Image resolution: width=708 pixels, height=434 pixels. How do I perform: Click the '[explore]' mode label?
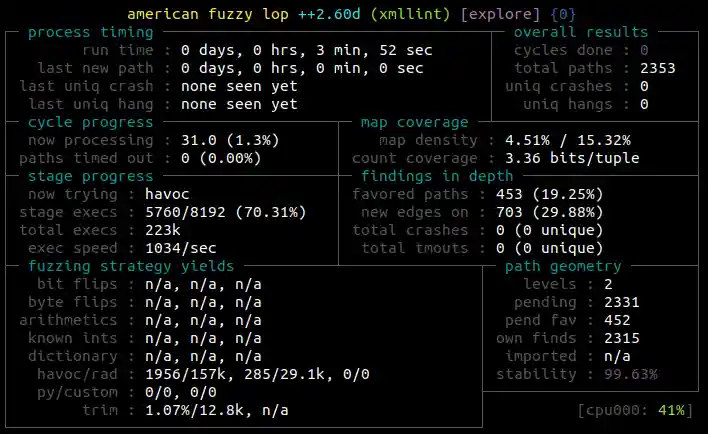click(x=500, y=14)
